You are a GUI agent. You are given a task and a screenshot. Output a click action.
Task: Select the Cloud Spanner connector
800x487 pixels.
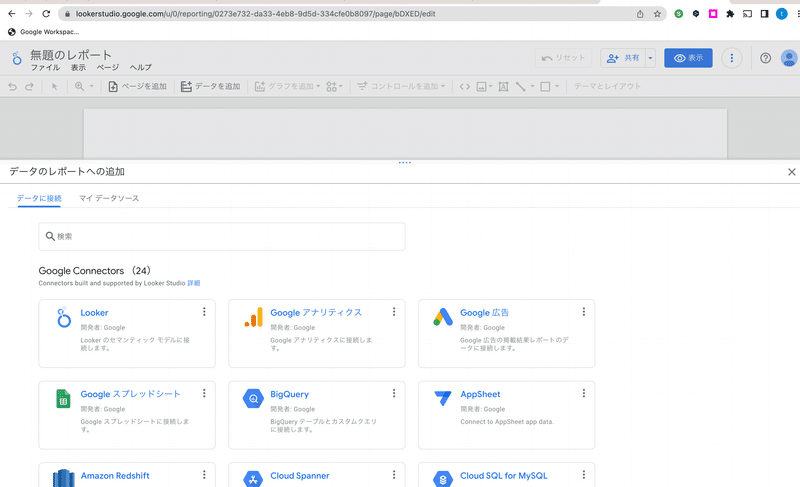[x=317, y=475]
